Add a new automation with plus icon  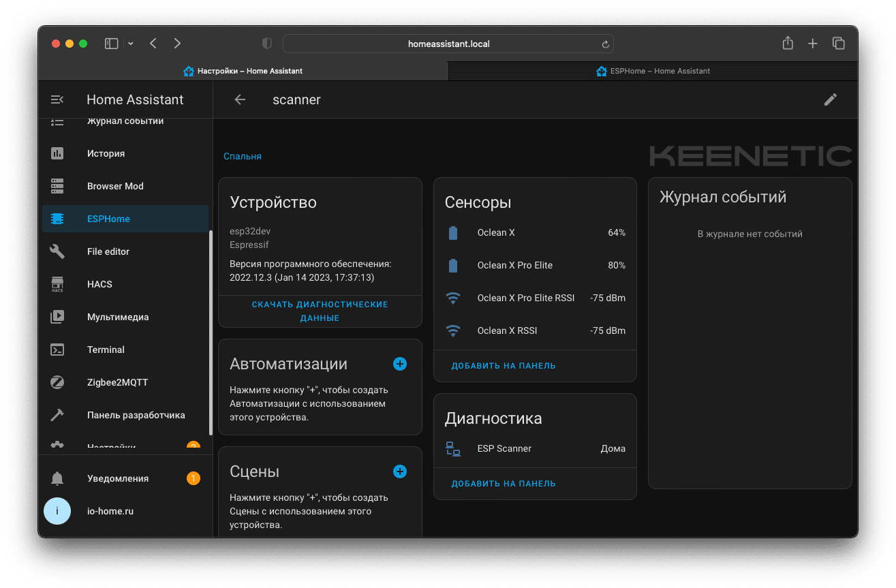click(x=400, y=364)
